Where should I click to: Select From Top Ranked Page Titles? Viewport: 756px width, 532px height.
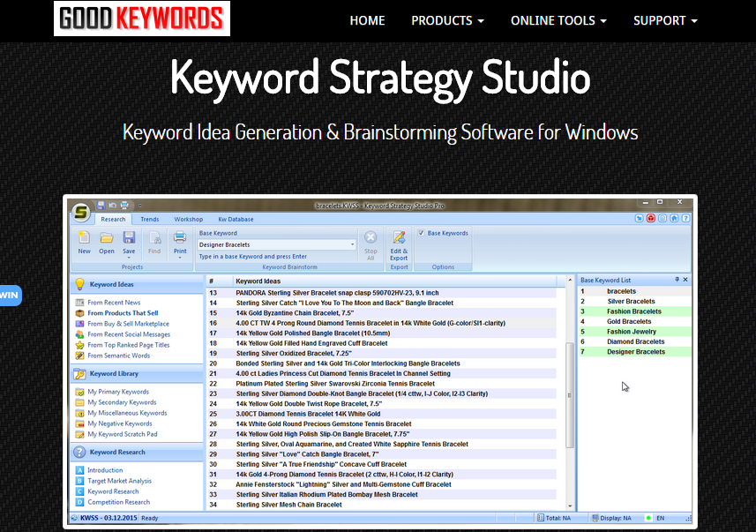click(x=128, y=345)
